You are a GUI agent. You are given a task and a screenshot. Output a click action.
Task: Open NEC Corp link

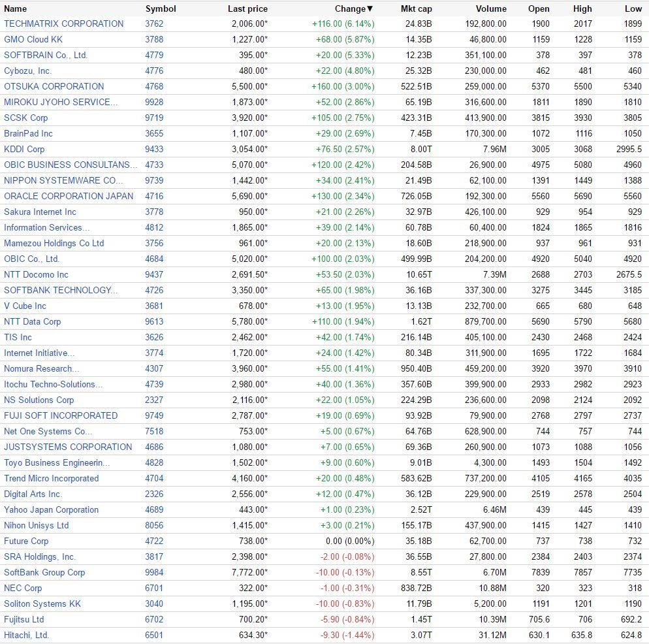(23, 588)
